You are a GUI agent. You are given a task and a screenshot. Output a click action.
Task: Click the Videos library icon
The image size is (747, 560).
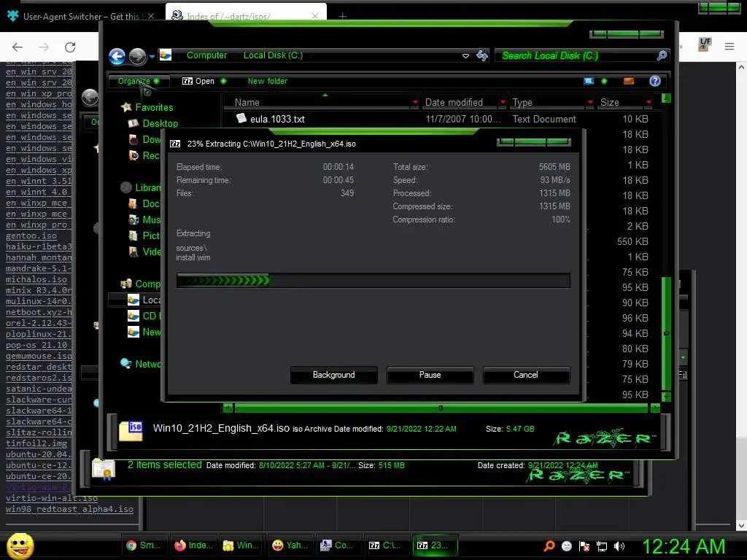(x=133, y=252)
